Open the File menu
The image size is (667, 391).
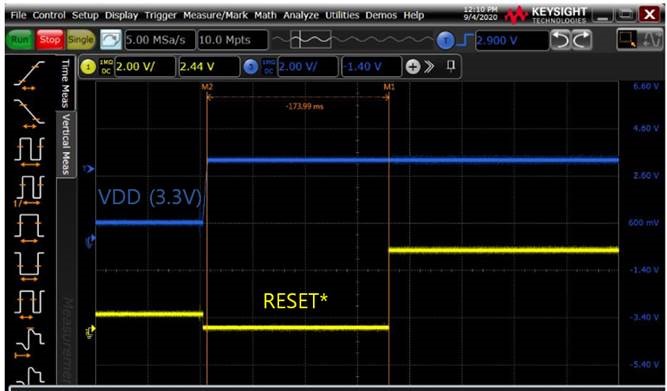[x=18, y=15]
